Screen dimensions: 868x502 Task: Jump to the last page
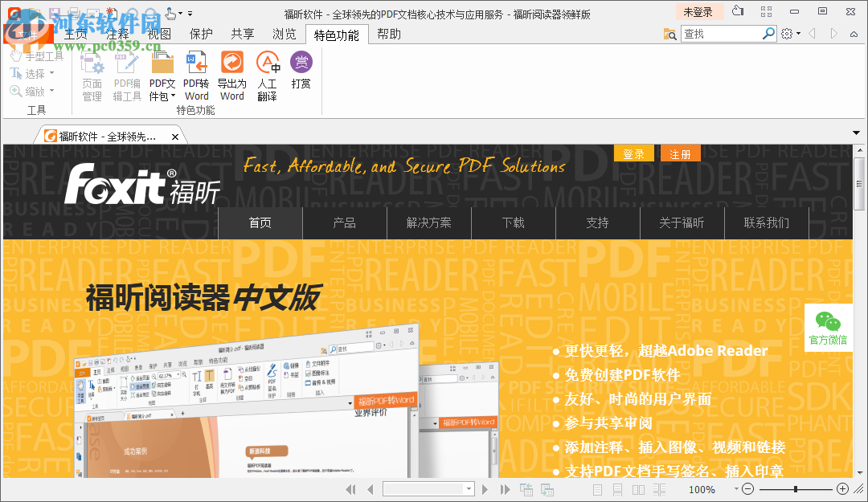505,489
